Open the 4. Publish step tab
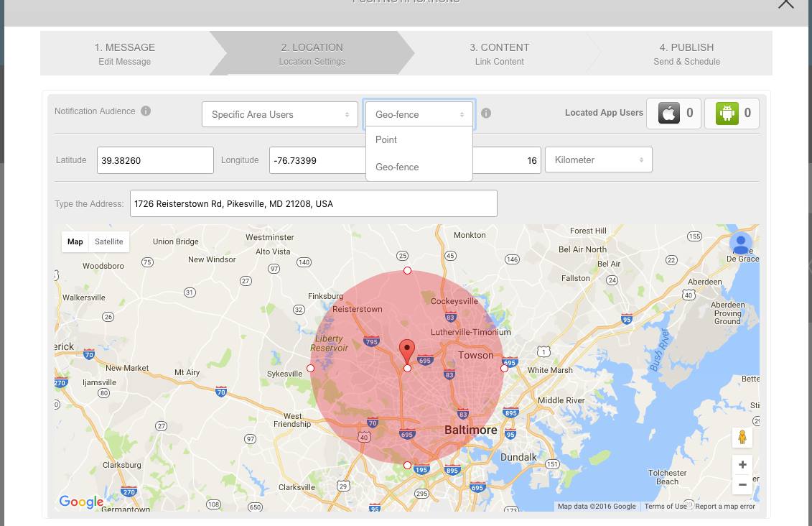Image resolution: width=812 pixels, height=526 pixels. (x=686, y=54)
